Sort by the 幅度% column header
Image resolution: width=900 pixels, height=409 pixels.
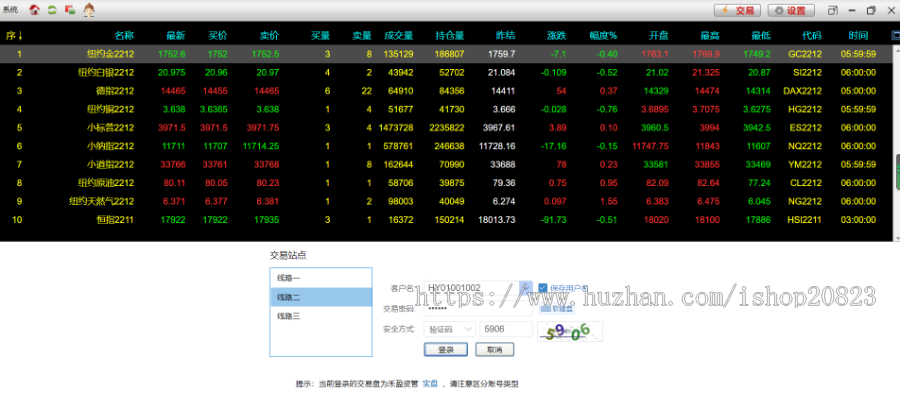(603, 36)
